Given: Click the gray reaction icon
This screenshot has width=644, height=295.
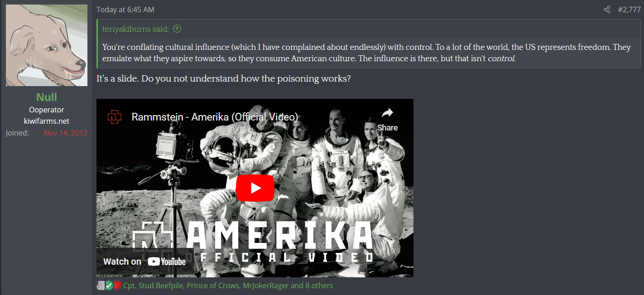Looking at the screenshot, I should [101, 285].
